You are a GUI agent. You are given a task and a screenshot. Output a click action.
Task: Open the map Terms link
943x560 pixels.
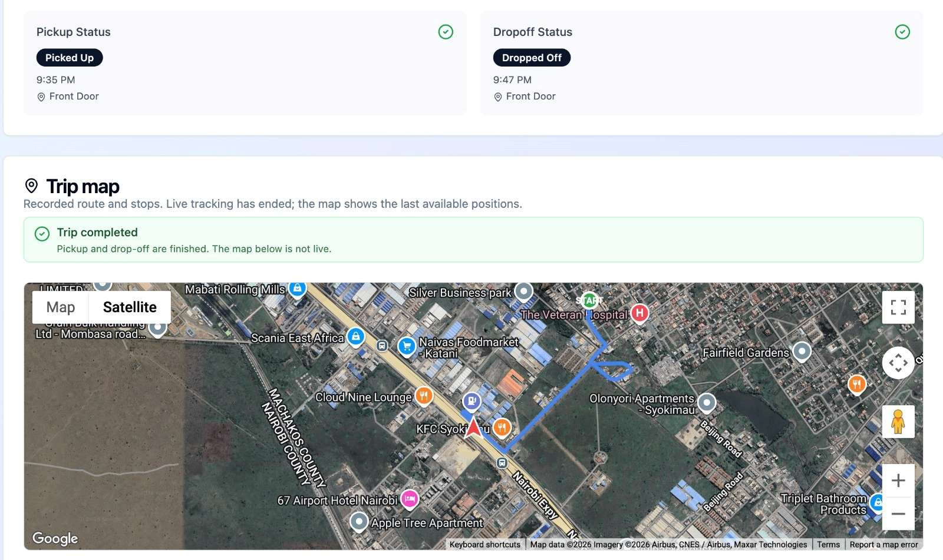(x=828, y=545)
